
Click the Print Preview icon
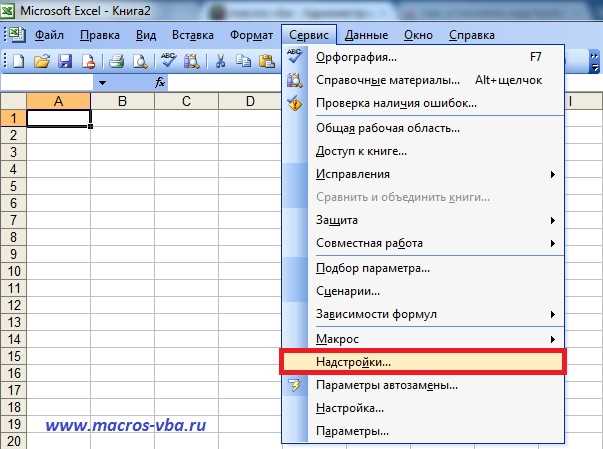click(140, 61)
